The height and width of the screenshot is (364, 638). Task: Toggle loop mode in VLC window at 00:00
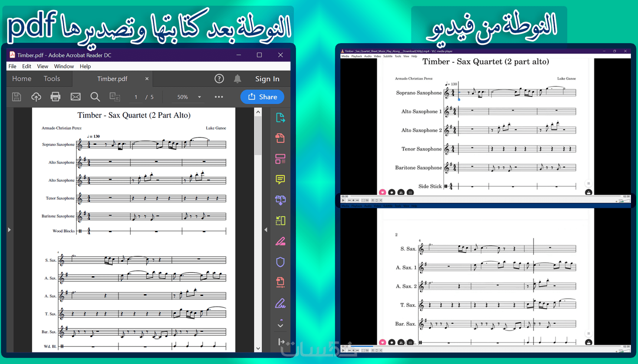coord(377,200)
